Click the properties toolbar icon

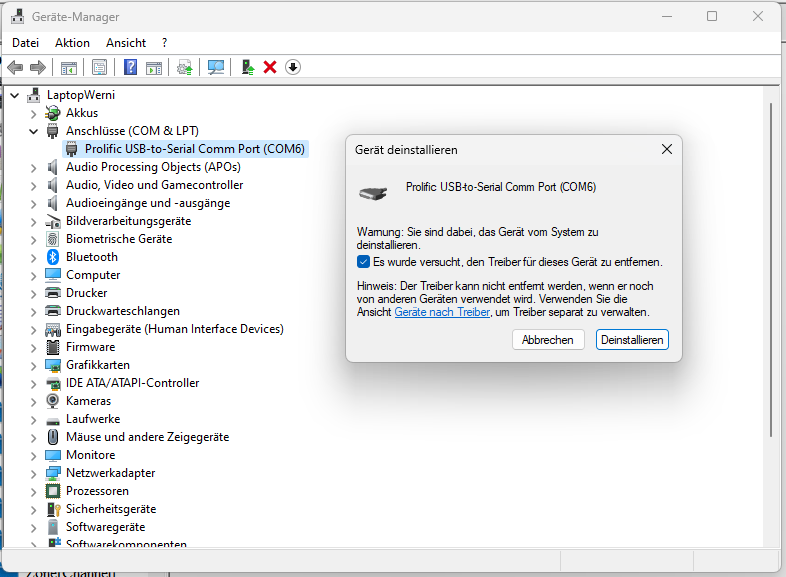[x=99, y=67]
